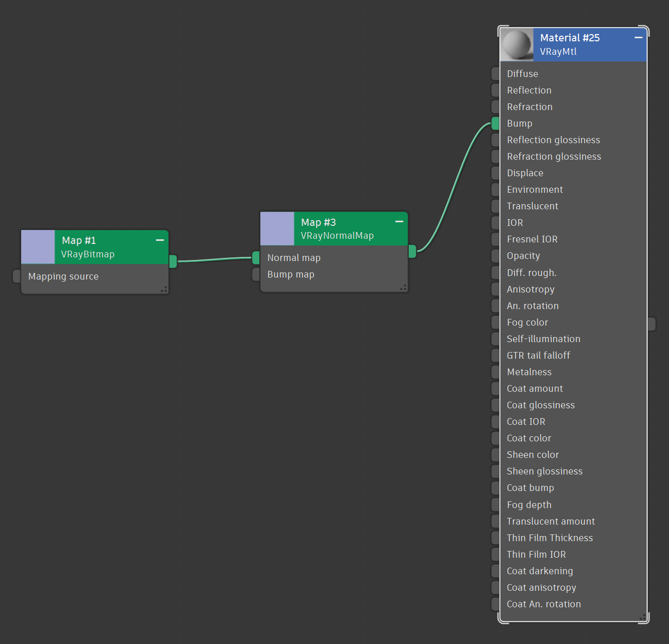This screenshot has height=644, width=669.
Task: Click the Bump input socket on Material #25
Action: (495, 124)
